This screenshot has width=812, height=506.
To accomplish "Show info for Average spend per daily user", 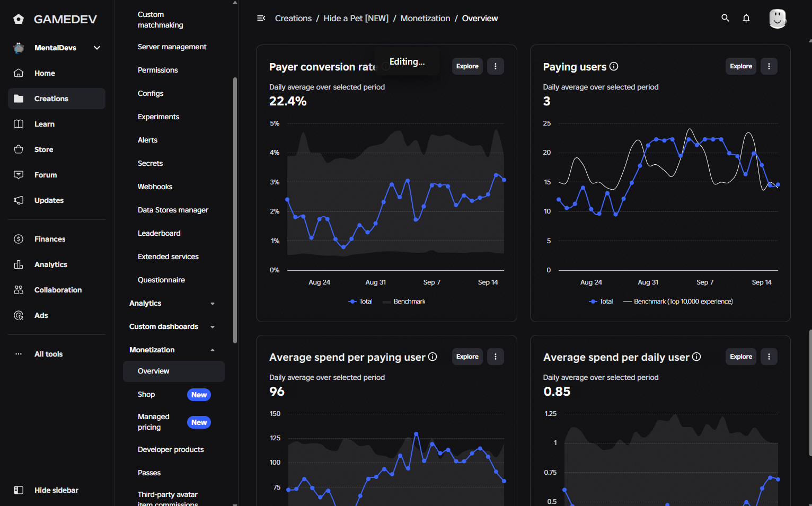I will [696, 357].
